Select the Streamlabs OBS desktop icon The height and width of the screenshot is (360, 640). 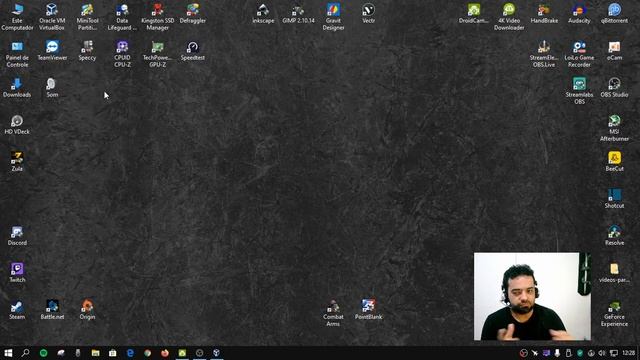pyautogui.click(x=579, y=91)
